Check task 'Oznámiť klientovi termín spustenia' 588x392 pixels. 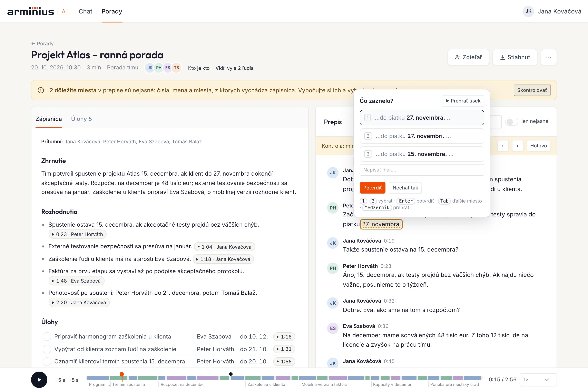47,362
